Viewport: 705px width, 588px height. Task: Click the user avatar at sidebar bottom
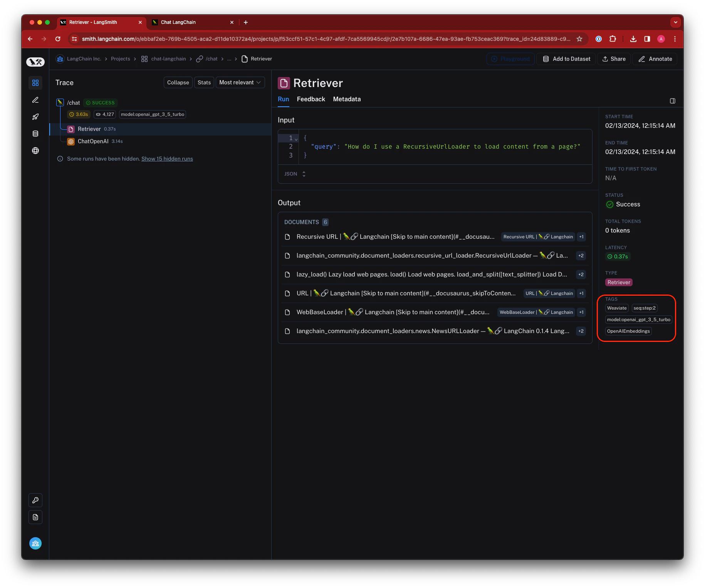coord(35,543)
